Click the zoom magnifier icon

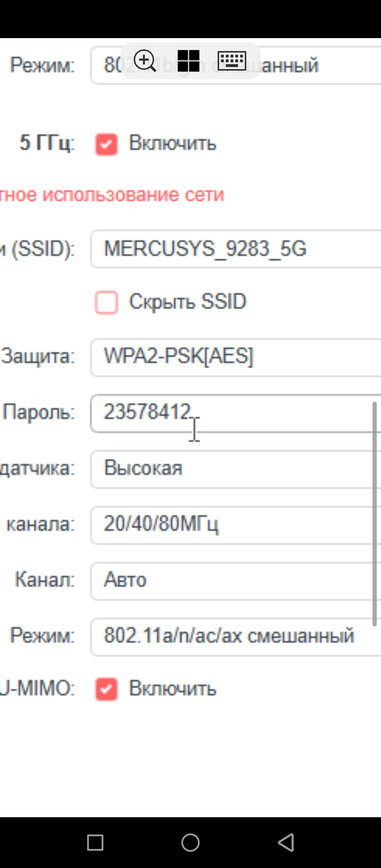point(145,61)
